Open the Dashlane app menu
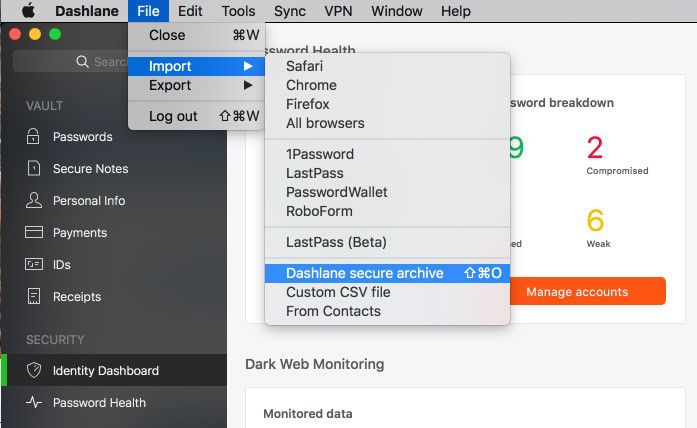Screen dimensions: 697x428 (x=87, y=11)
